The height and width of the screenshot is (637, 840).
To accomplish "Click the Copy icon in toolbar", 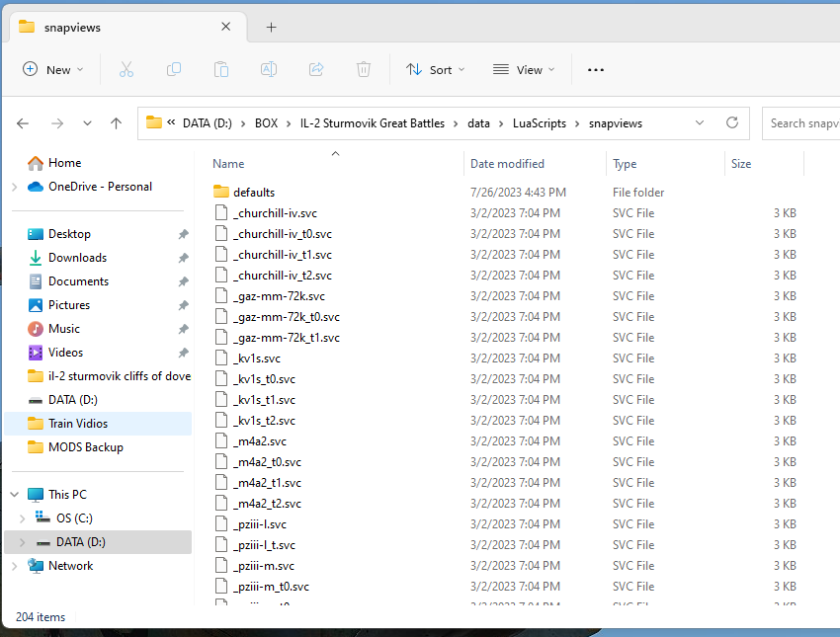I will click(174, 69).
